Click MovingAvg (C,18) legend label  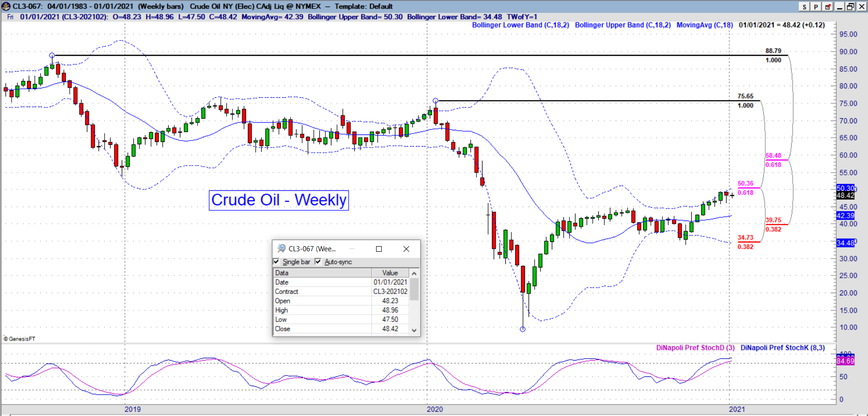coord(704,25)
